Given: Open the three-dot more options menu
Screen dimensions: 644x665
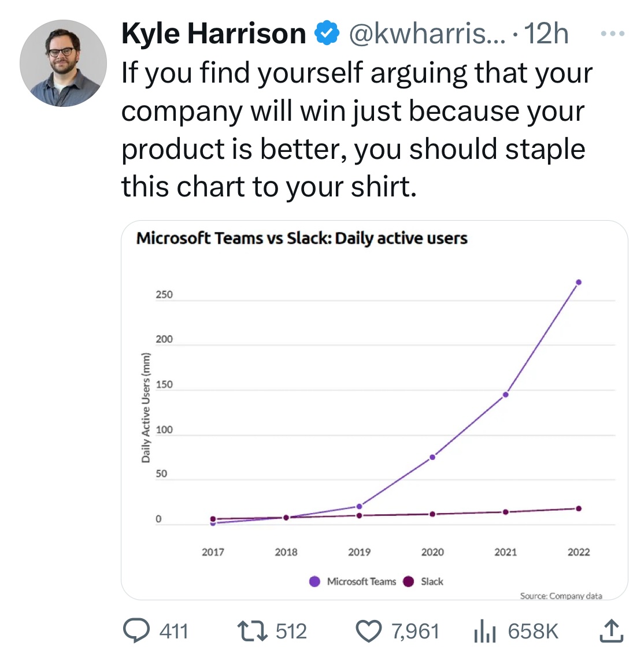Looking at the screenshot, I should coord(612,34).
